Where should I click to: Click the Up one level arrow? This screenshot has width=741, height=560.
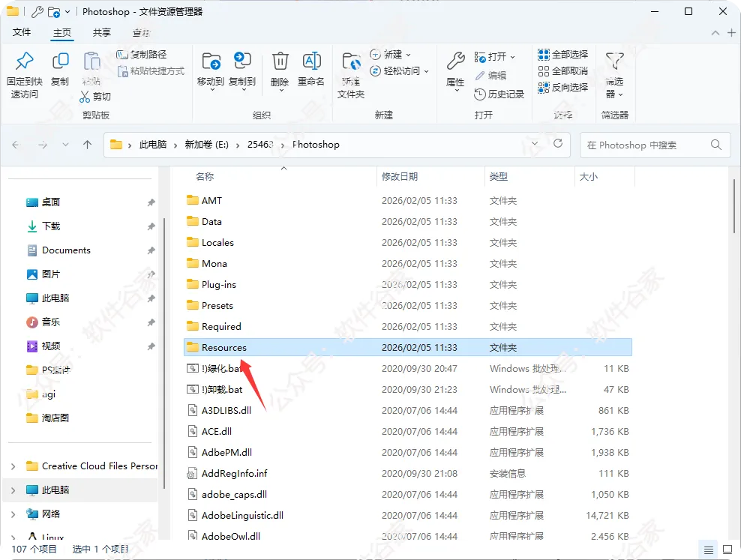88,145
